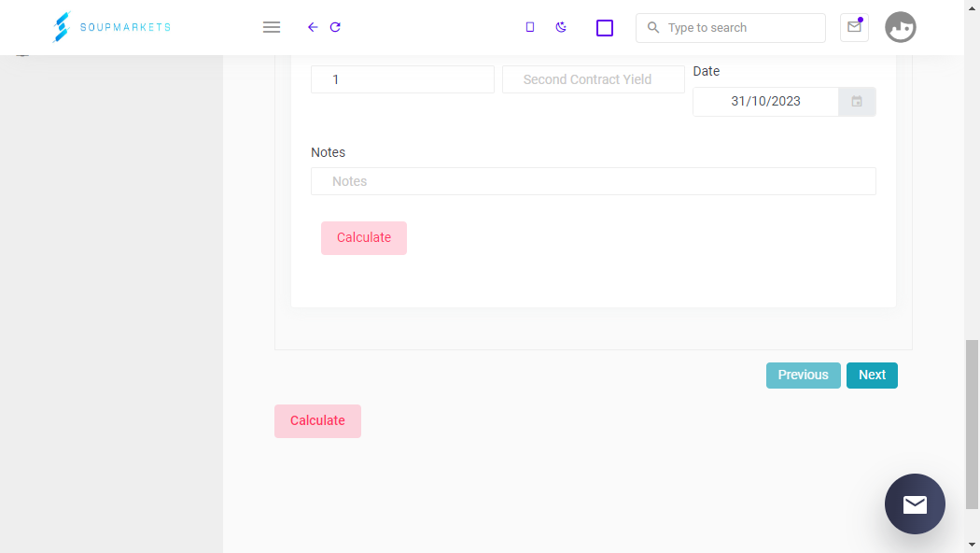Click the Calculate button below the wizard
980x553 pixels.
317,421
